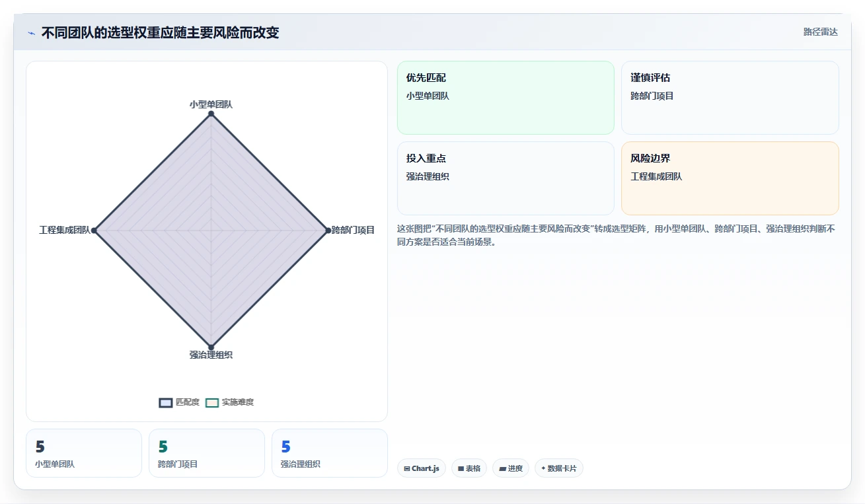Click the 路径雷达 label in header
Image resolution: width=865 pixels, height=504 pixels.
pos(820,32)
